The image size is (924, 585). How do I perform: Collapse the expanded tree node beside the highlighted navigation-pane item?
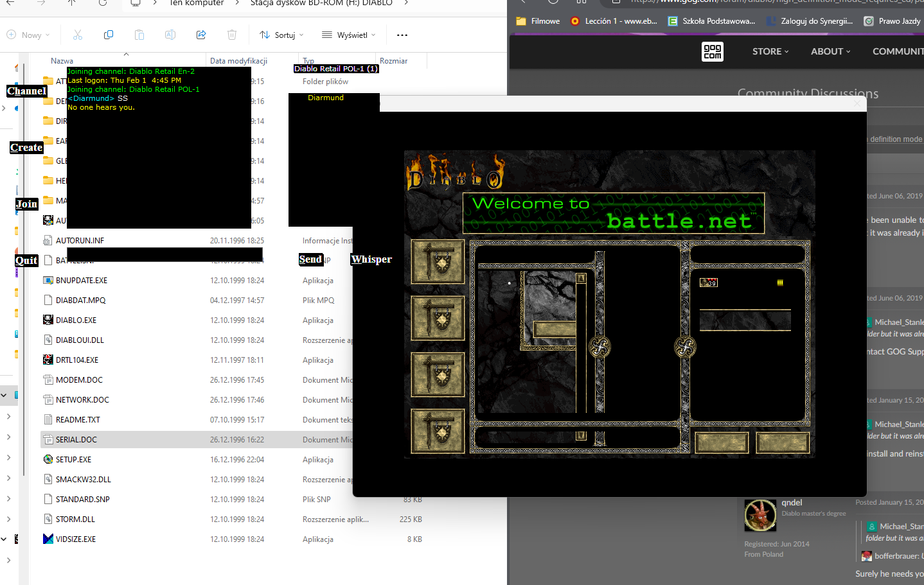point(4,395)
